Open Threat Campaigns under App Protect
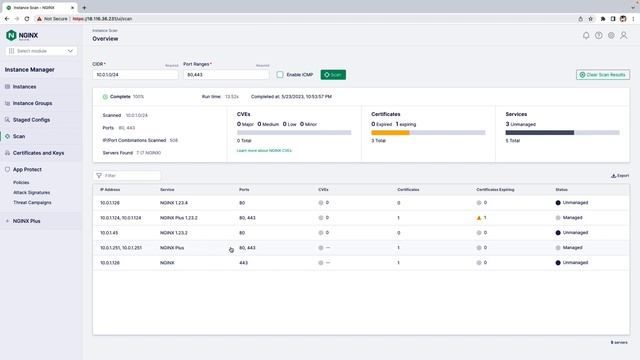Image resolution: width=640 pixels, height=360 pixels. tap(32, 202)
